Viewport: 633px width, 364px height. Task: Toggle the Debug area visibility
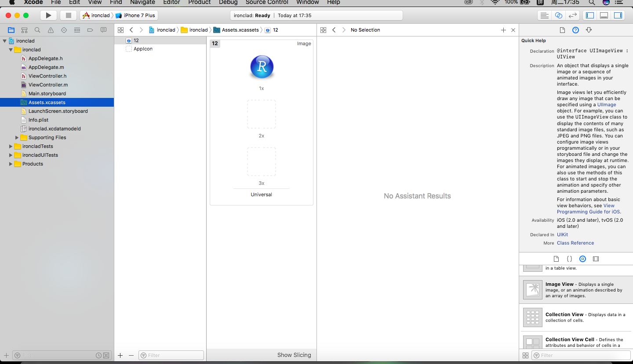[x=604, y=15]
